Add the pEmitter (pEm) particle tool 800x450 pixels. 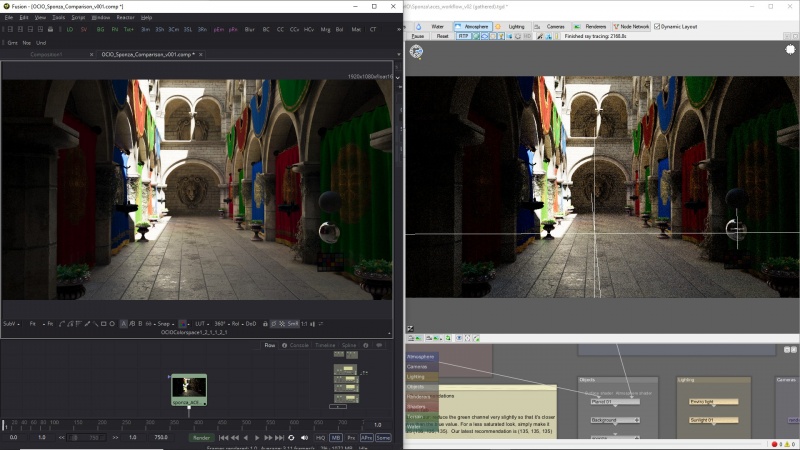pyautogui.click(x=219, y=30)
